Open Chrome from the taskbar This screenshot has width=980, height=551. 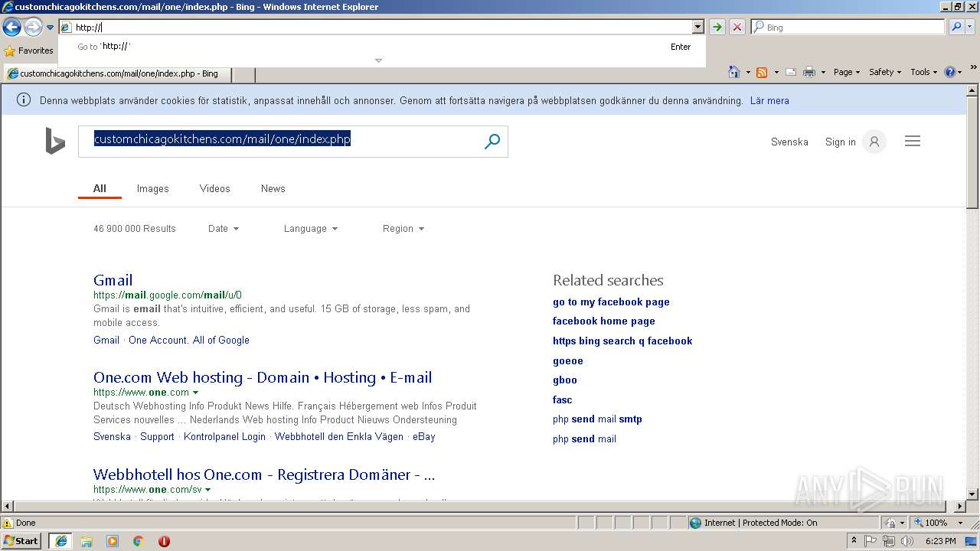click(139, 540)
